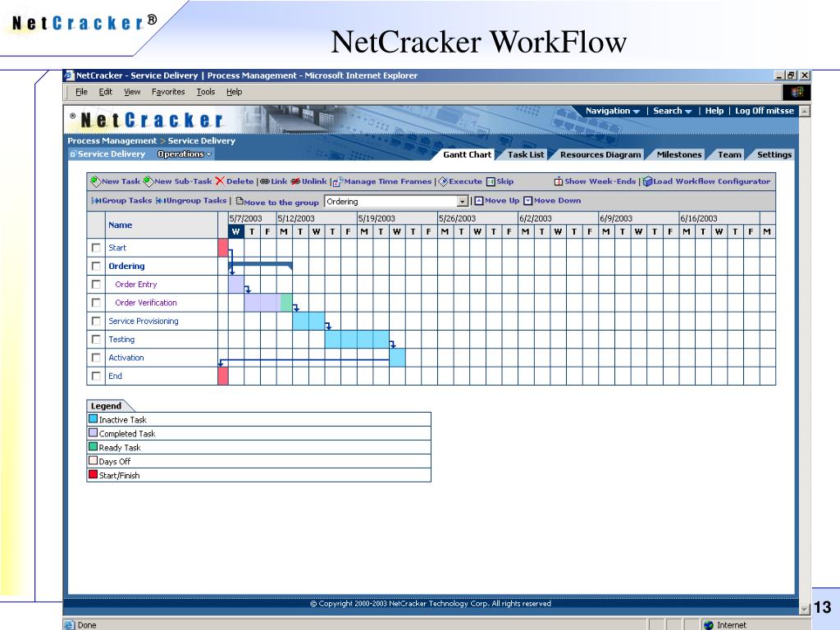Click the Internet Explorer title bar icon

click(x=69, y=75)
